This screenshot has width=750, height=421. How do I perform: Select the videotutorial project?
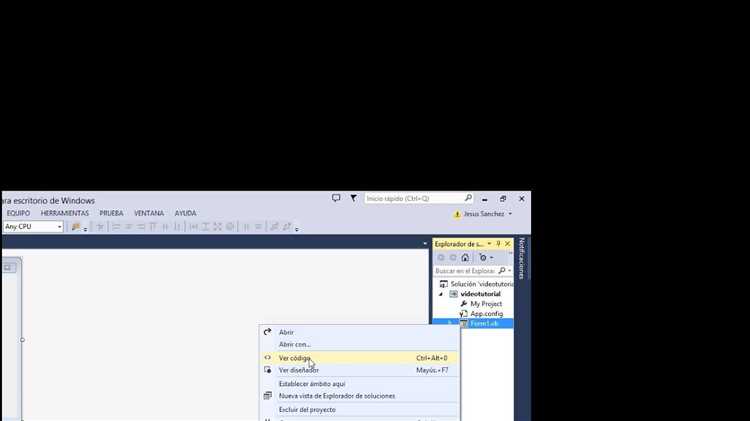[x=480, y=294]
